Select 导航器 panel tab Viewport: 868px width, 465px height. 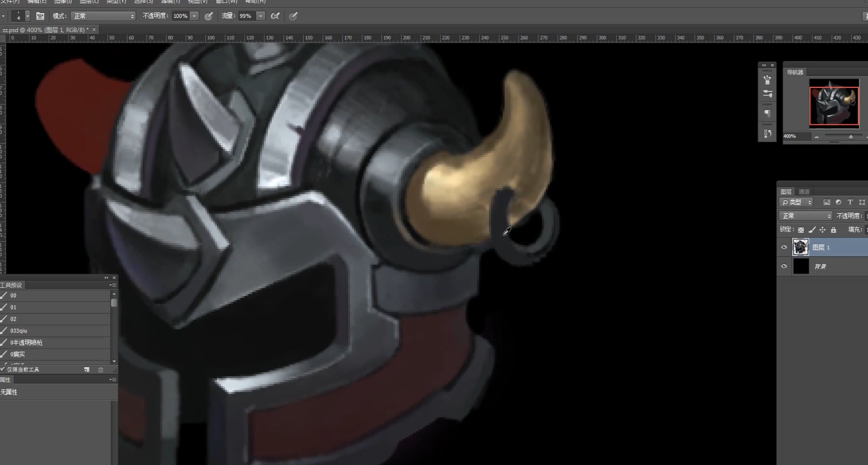coord(795,72)
